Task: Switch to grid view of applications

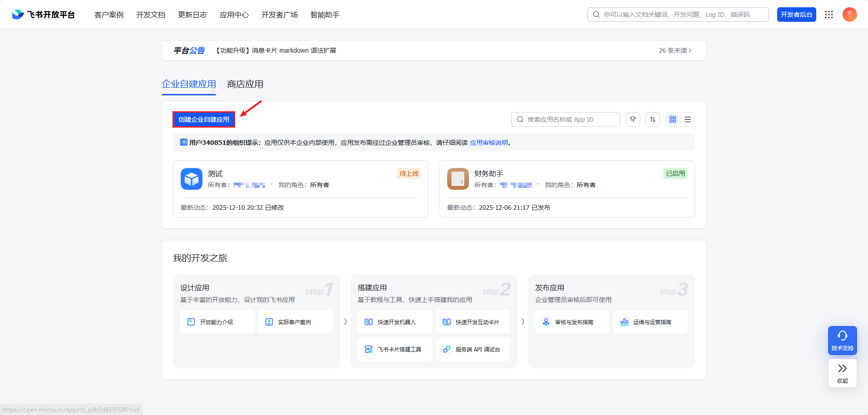Action: pyautogui.click(x=673, y=119)
